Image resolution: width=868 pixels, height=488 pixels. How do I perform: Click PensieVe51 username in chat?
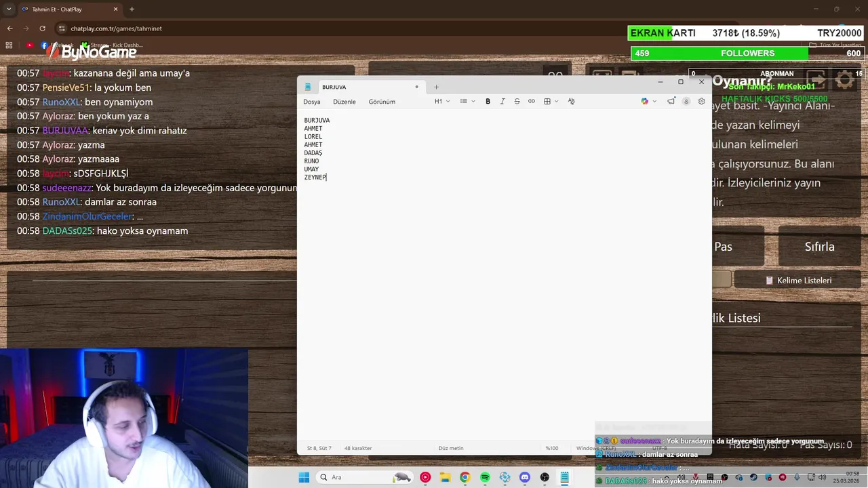pos(66,87)
